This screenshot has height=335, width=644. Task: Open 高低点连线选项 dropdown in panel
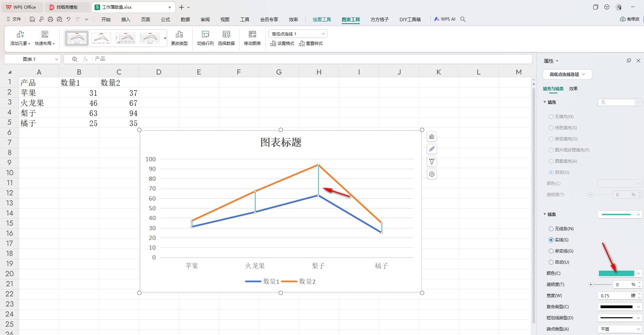point(567,74)
